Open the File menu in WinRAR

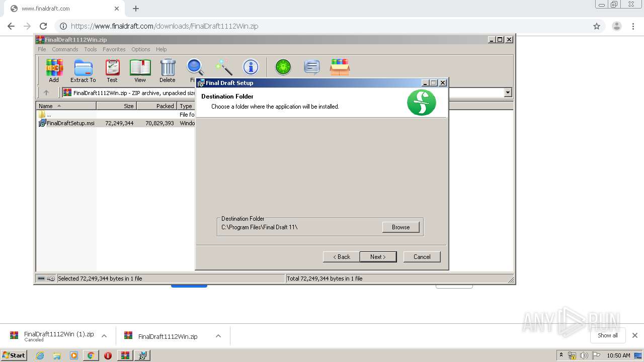pyautogui.click(x=42, y=49)
